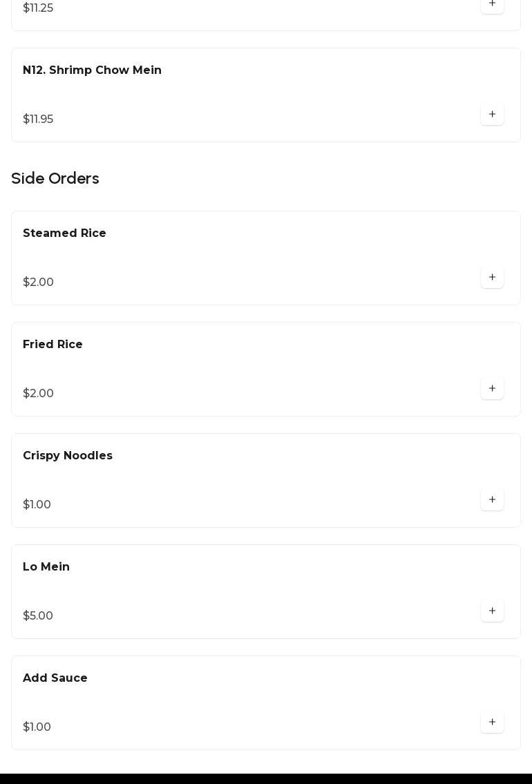
Task: Click the $1.00 price under Add Sauce
Action: [x=37, y=727]
